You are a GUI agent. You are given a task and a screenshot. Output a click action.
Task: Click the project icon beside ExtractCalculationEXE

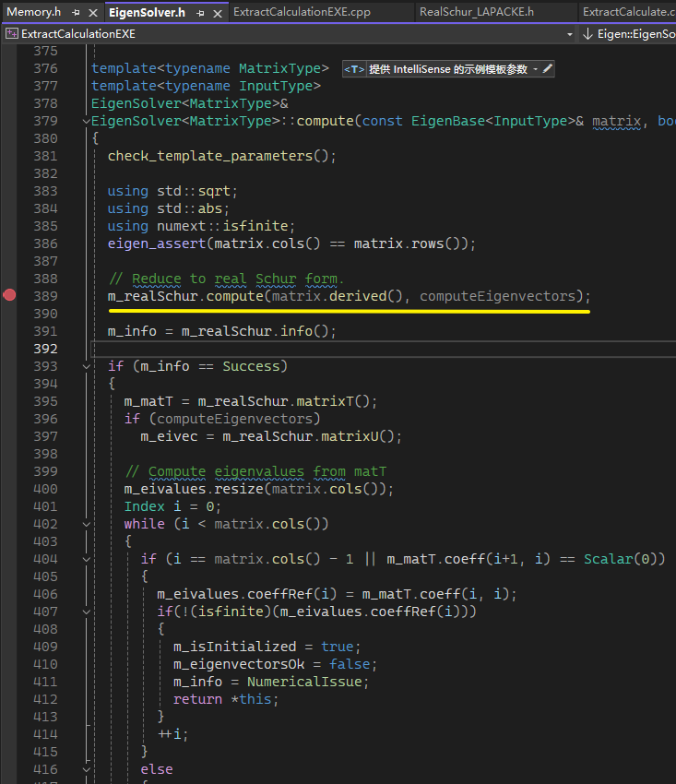click(11, 33)
